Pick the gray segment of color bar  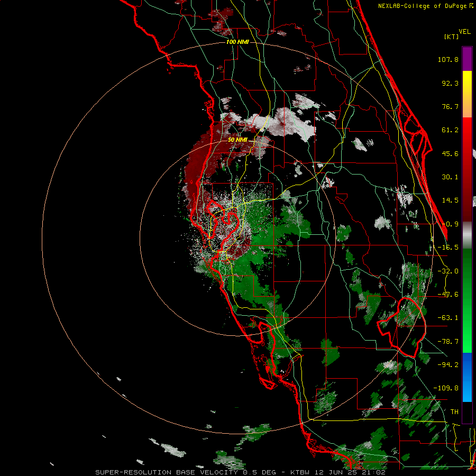pos(467,235)
